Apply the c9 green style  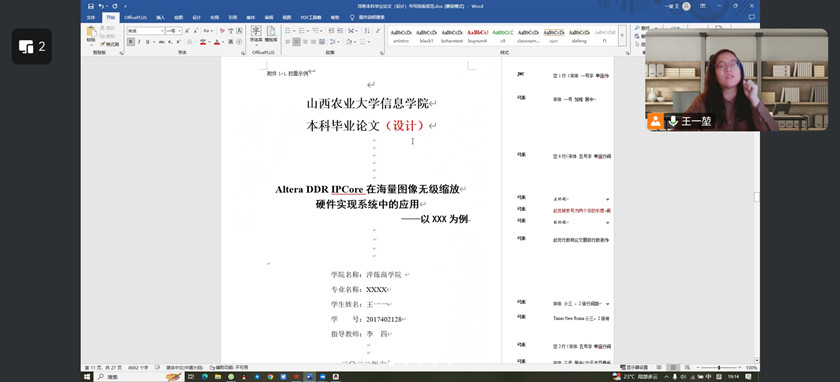[503, 36]
